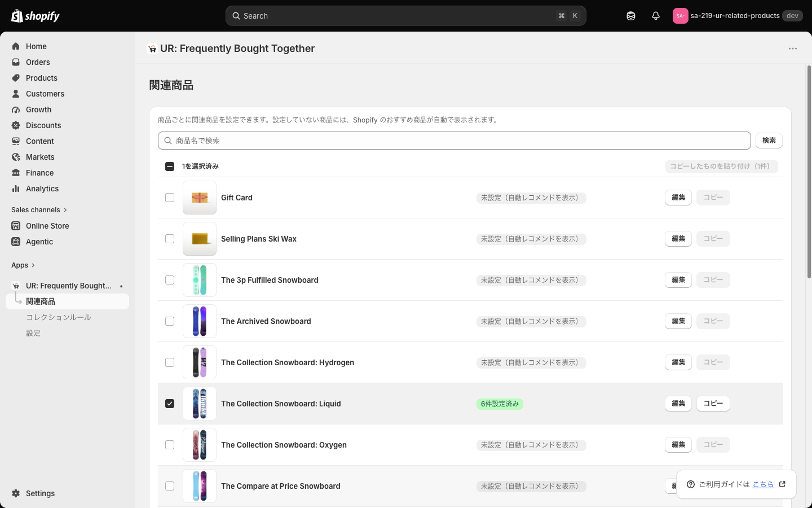Click 編集 button for Selling Plans Ski Wax
Image resolution: width=812 pixels, height=508 pixels.
click(678, 239)
